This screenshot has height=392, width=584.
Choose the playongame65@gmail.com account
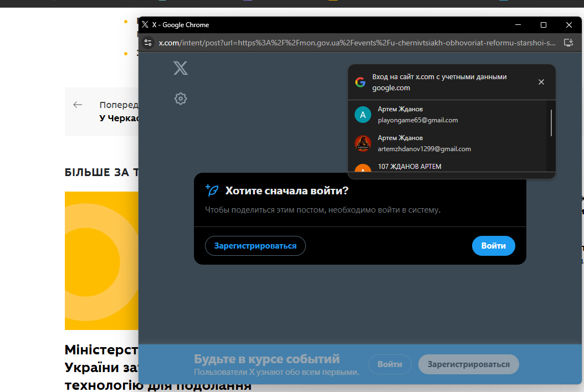418,120
